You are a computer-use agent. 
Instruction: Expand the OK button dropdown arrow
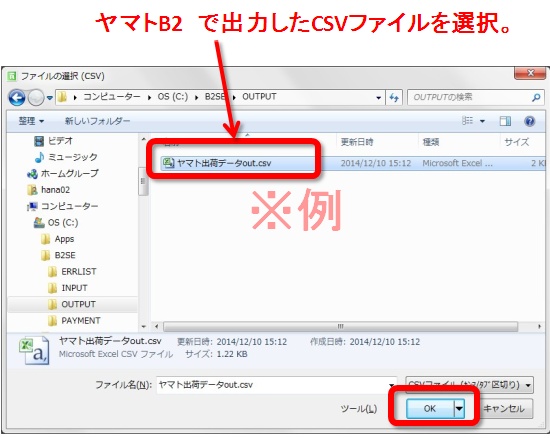[459, 409]
